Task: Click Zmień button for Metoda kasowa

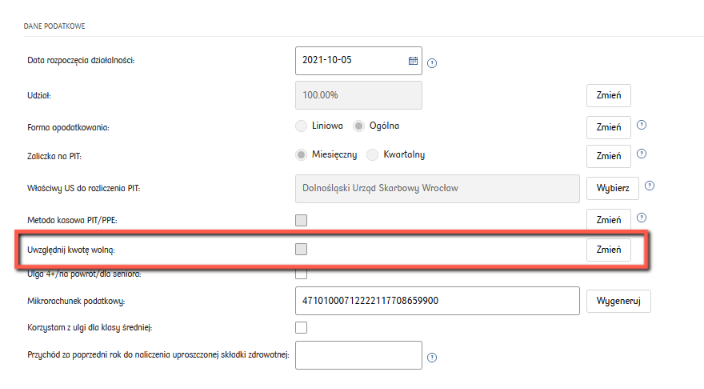Action: pos(608,220)
